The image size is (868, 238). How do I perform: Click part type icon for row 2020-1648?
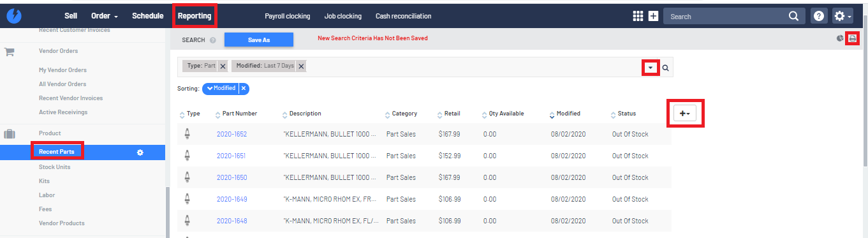point(188,221)
